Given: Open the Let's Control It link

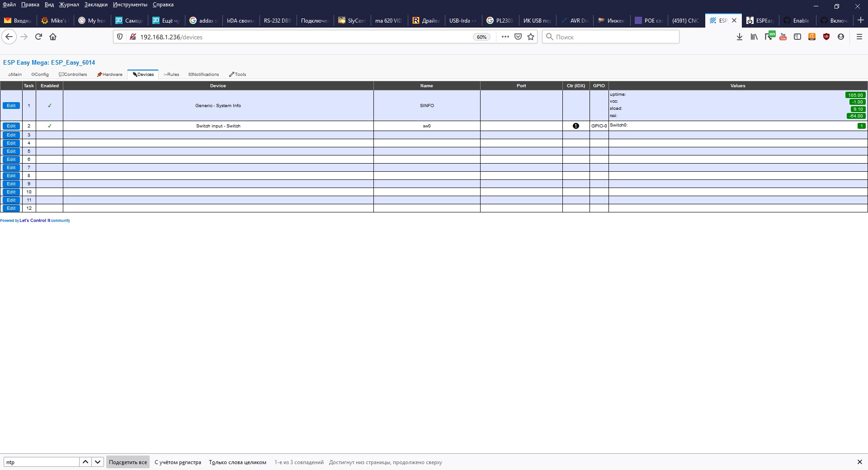Looking at the screenshot, I should [x=33, y=221].
